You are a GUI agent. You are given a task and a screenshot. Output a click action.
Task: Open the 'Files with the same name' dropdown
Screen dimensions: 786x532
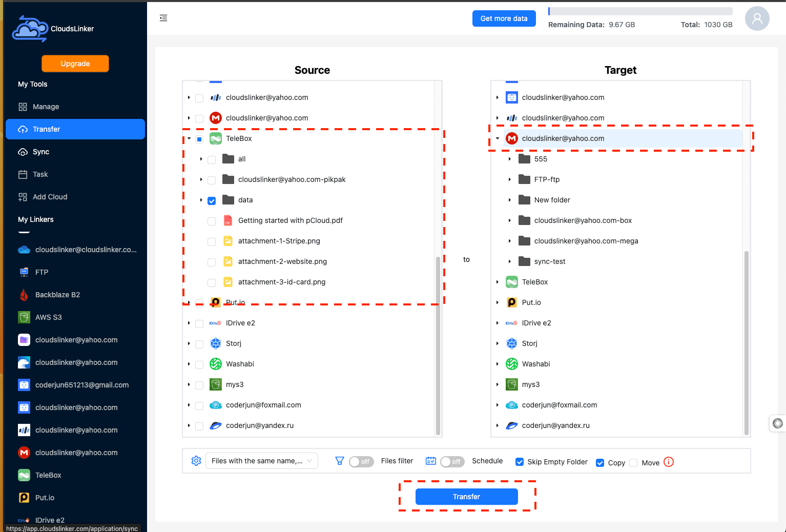pos(262,461)
